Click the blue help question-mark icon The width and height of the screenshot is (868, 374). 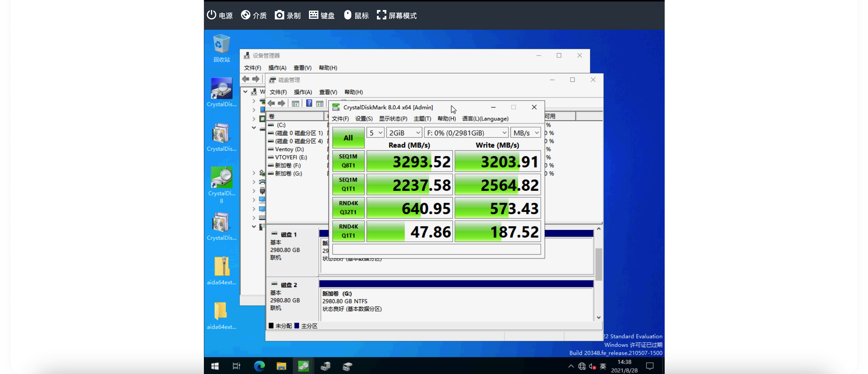[309, 103]
